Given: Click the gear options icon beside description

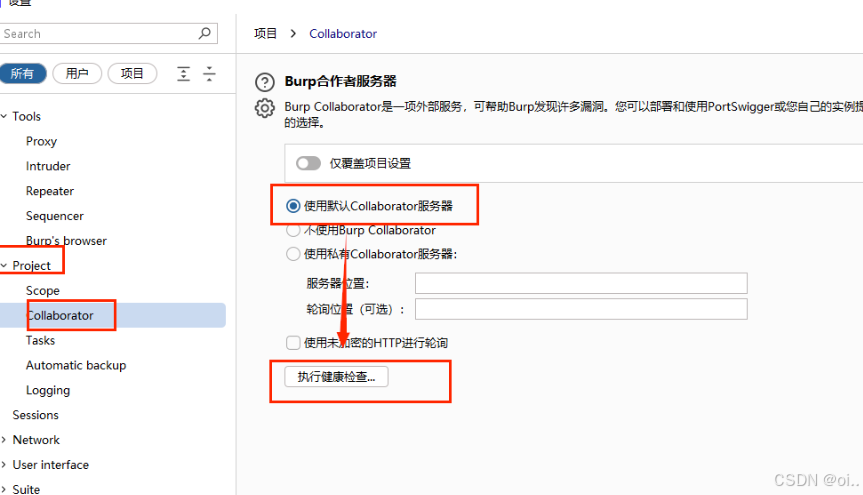Looking at the screenshot, I should [x=265, y=108].
